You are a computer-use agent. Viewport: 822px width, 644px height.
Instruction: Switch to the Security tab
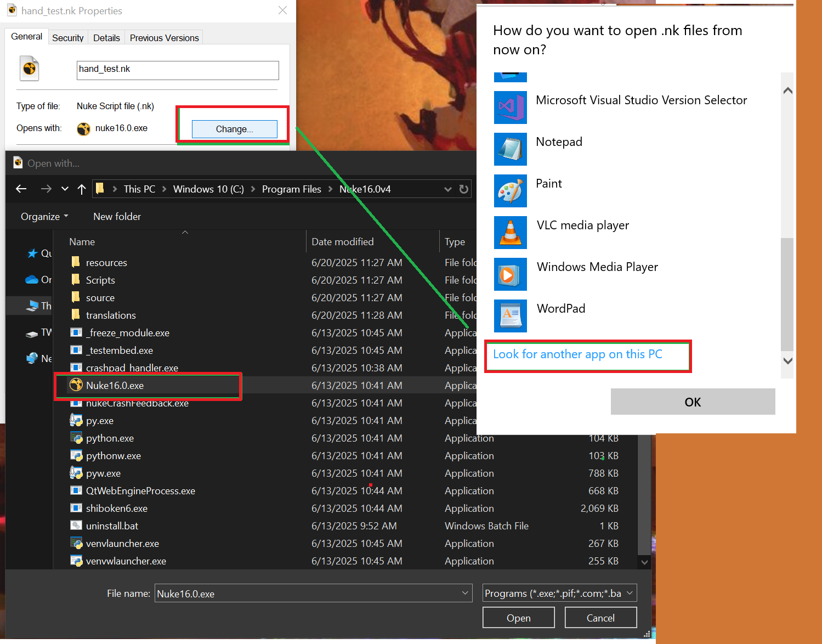point(68,38)
